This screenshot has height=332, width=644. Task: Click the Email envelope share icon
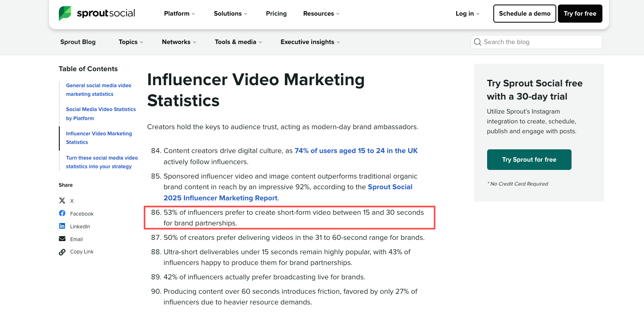(62, 239)
